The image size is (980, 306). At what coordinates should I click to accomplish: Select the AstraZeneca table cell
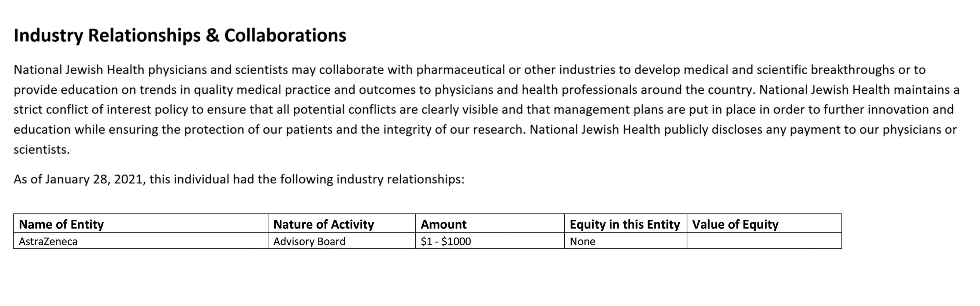coord(141,241)
